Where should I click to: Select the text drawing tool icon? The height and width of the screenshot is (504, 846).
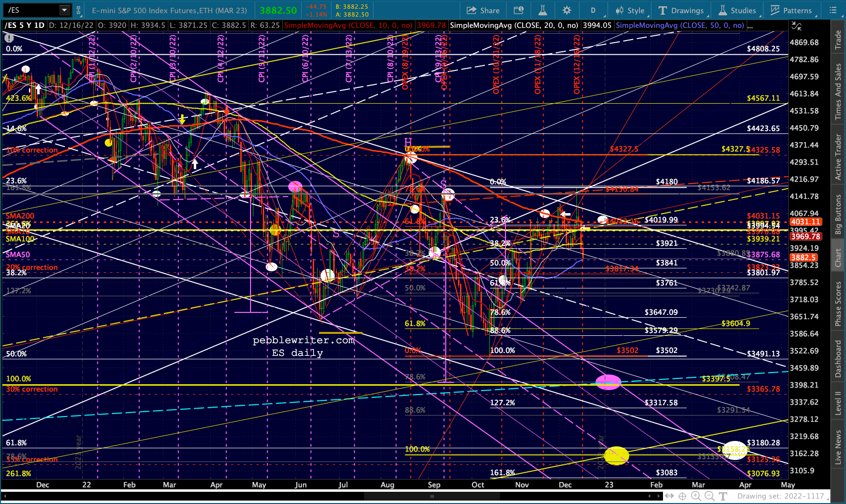[723, 496]
